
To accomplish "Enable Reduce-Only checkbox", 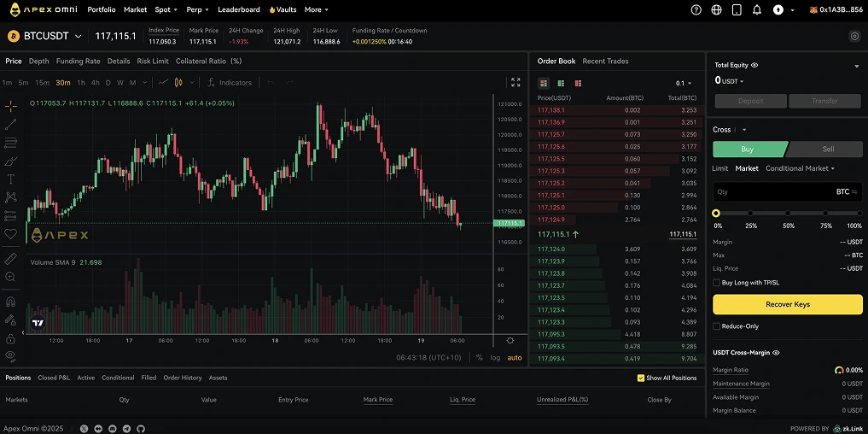I will click(x=716, y=326).
